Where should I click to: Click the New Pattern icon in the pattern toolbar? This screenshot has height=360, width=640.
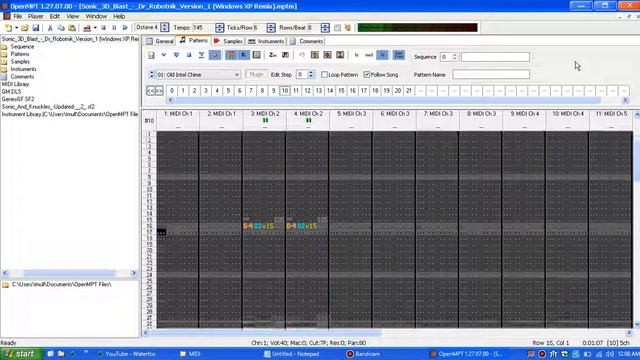(x=151, y=55)
